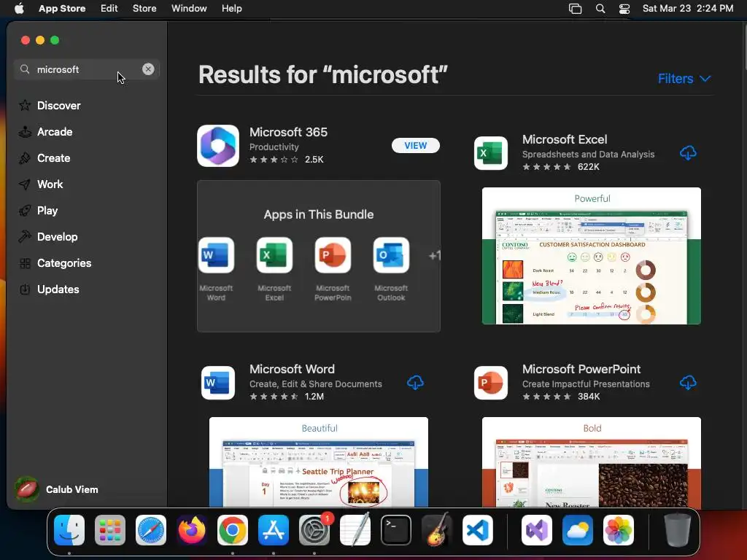Open the Apple menu

tap(19, 8)
